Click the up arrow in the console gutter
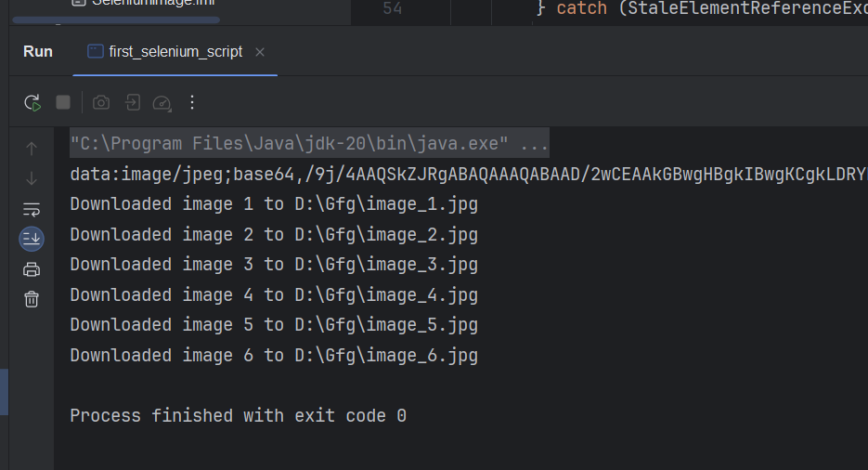 coord(32,148)
